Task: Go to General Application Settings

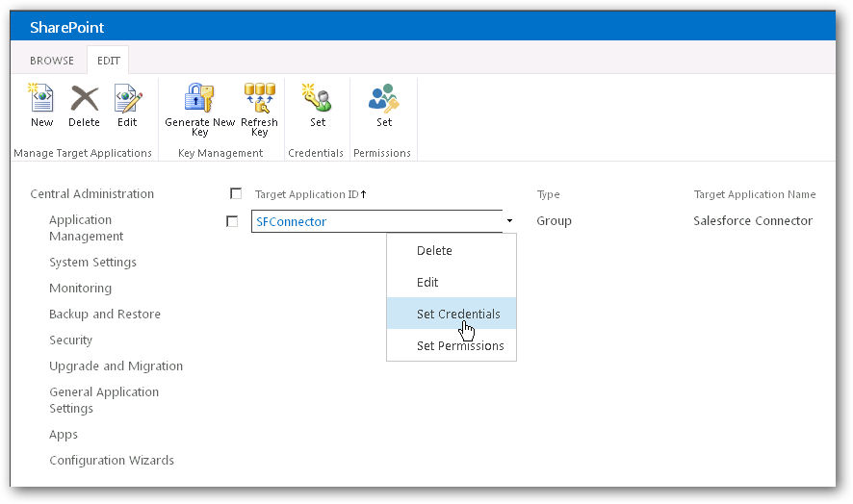Action: coord(104,399)
